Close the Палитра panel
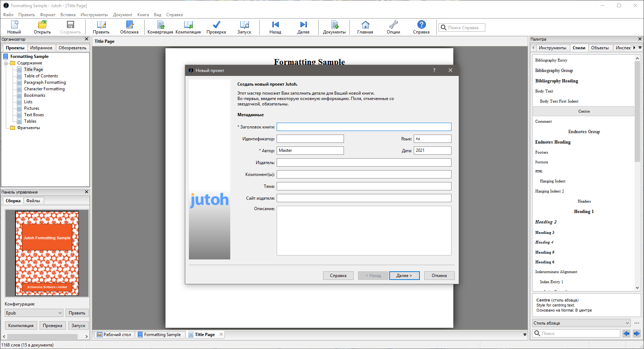Screen dimensions: 644x349 pos(640,39)
